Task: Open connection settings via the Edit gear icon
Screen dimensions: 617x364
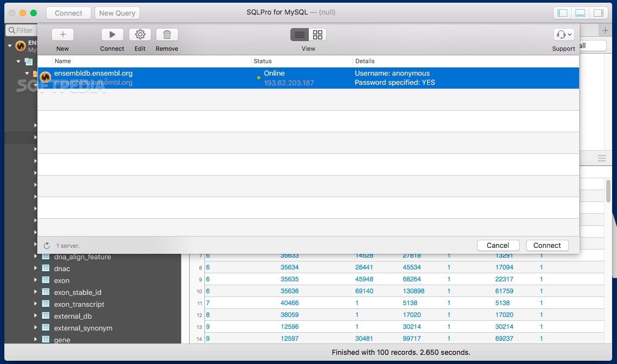Action: click(140, 34)
